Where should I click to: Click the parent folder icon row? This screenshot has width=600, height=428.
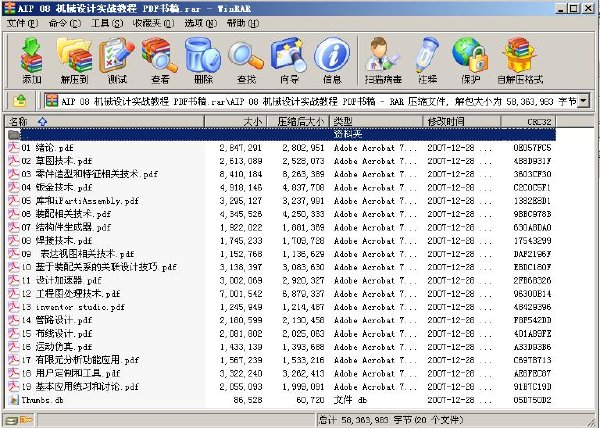pos(14,134)
